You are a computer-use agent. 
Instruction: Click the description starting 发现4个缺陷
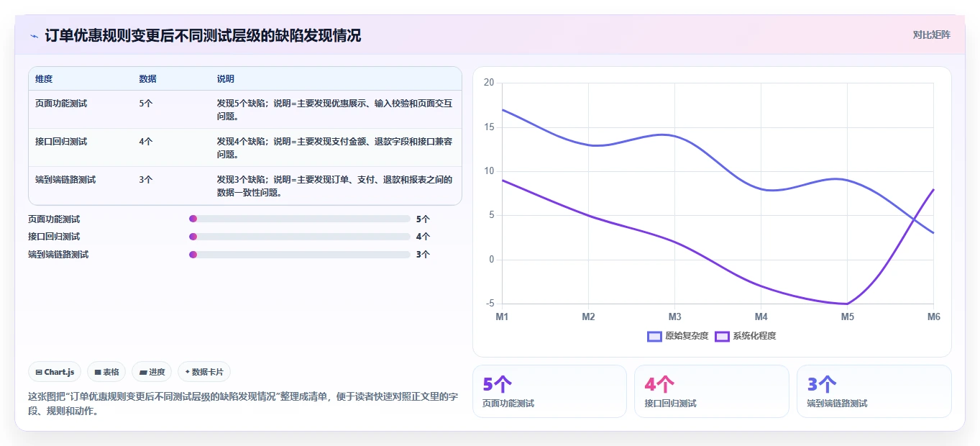(335, 148)
